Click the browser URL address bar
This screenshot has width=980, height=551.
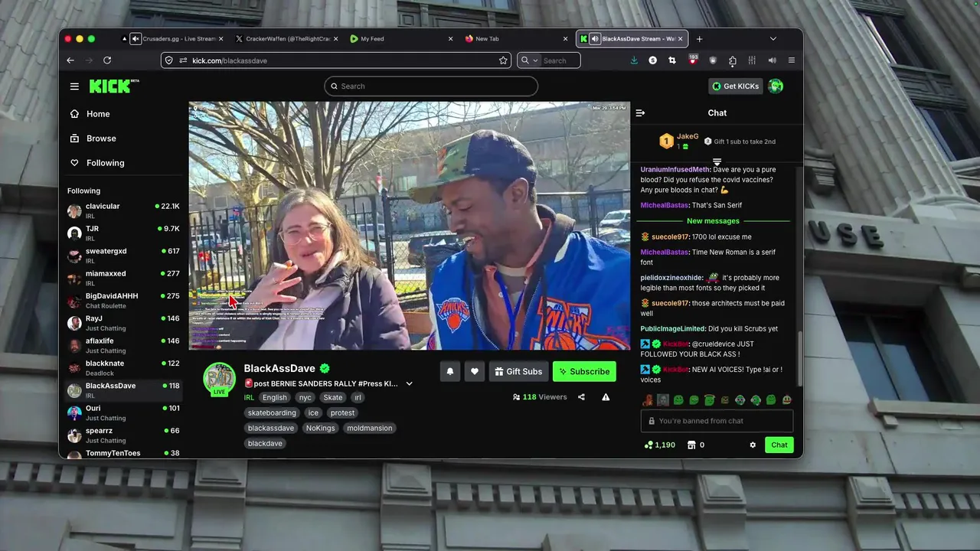click(x=337, y=60)
